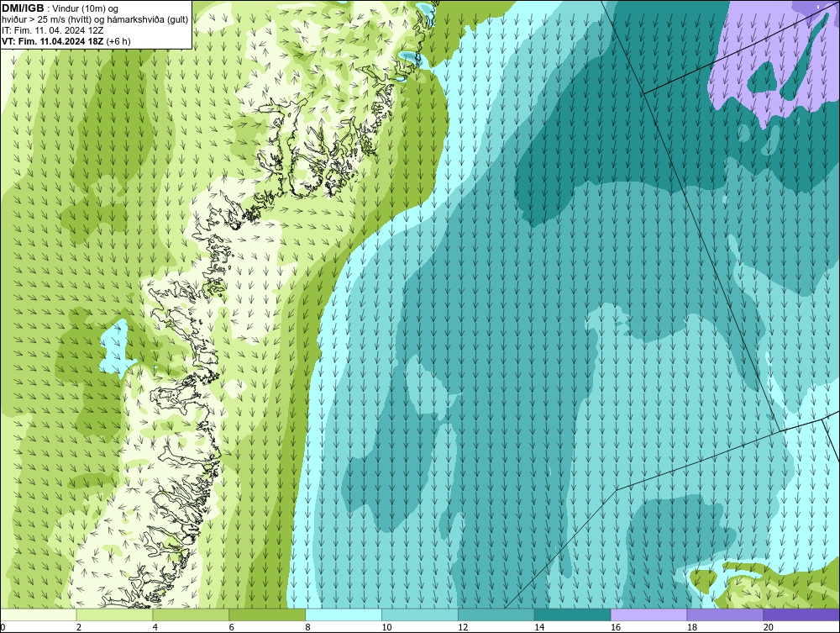Click the 16–18 m/s light purple swatch
Image resolution: width=840 pixels, height=633 pixels.
click(x=648, y=615)
